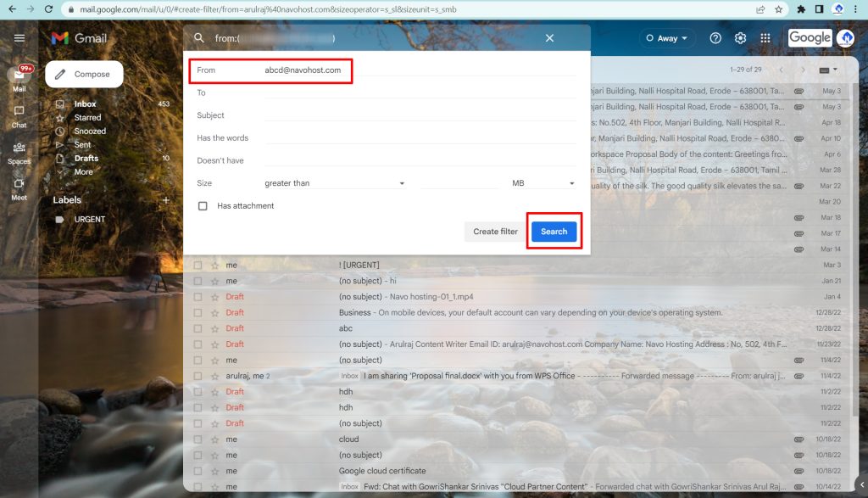Open the Drafts folder
Viewport: 868px width, 498px height.
click(86, 159)
